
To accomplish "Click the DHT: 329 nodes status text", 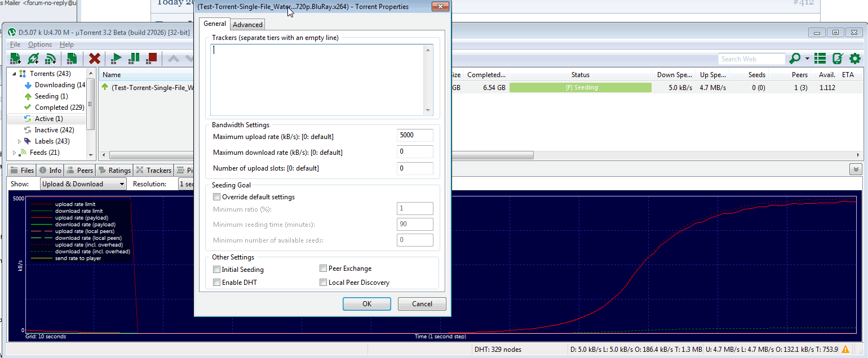I will tap(498, 350).
